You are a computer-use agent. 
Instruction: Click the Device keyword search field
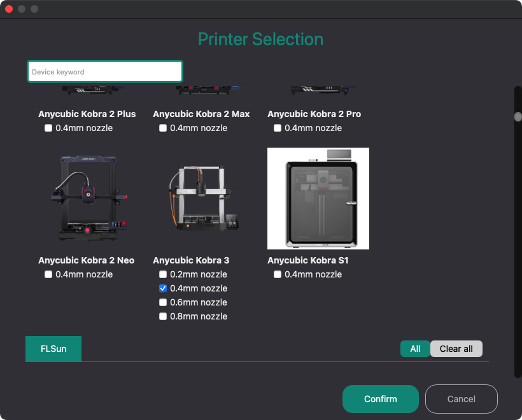coord(104,71)
